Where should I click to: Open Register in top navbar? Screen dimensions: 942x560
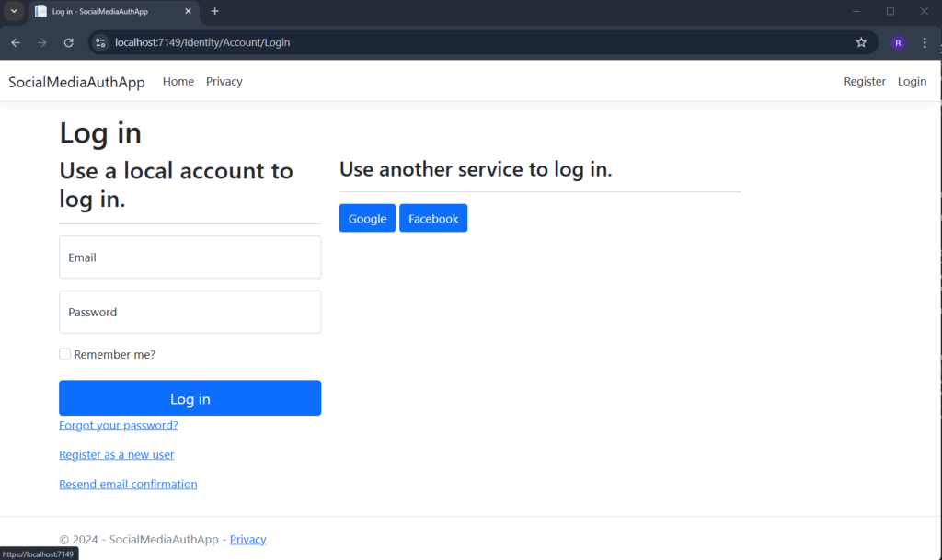tap(865, 82)
